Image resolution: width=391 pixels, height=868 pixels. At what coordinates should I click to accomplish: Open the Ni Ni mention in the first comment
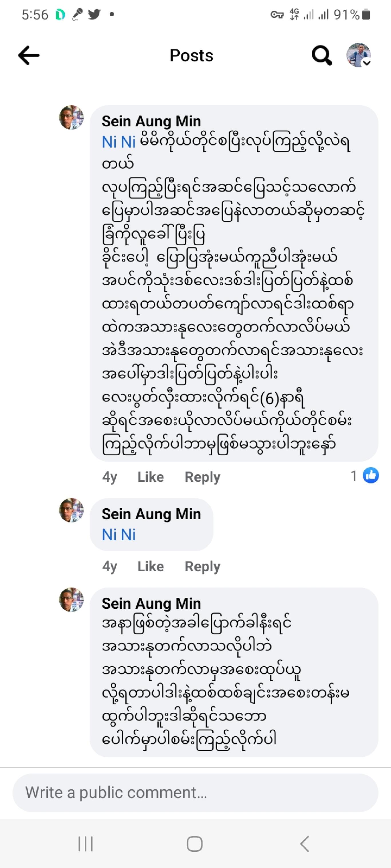119,142
